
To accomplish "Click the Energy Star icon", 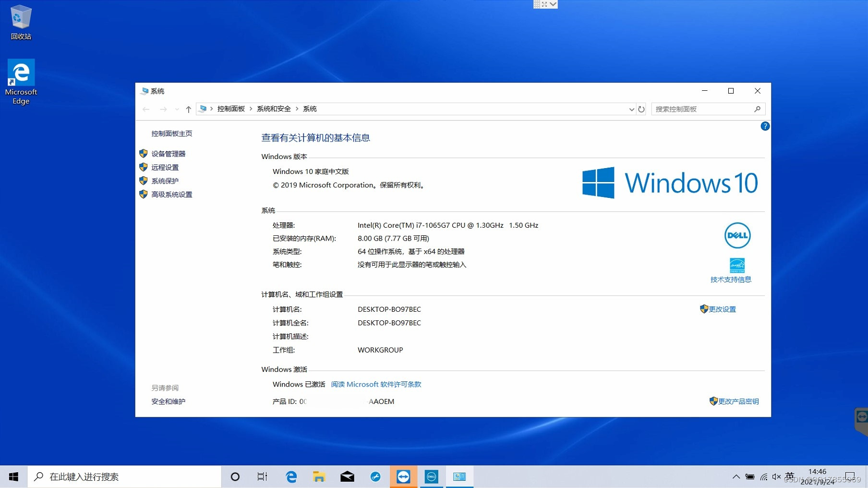I will 737,265.
